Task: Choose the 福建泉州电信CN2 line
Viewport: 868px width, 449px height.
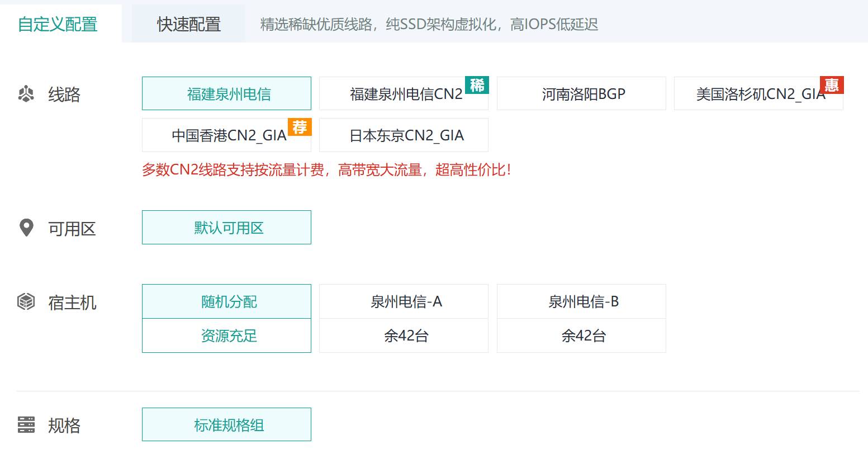Action: click(x=404, y=93)
